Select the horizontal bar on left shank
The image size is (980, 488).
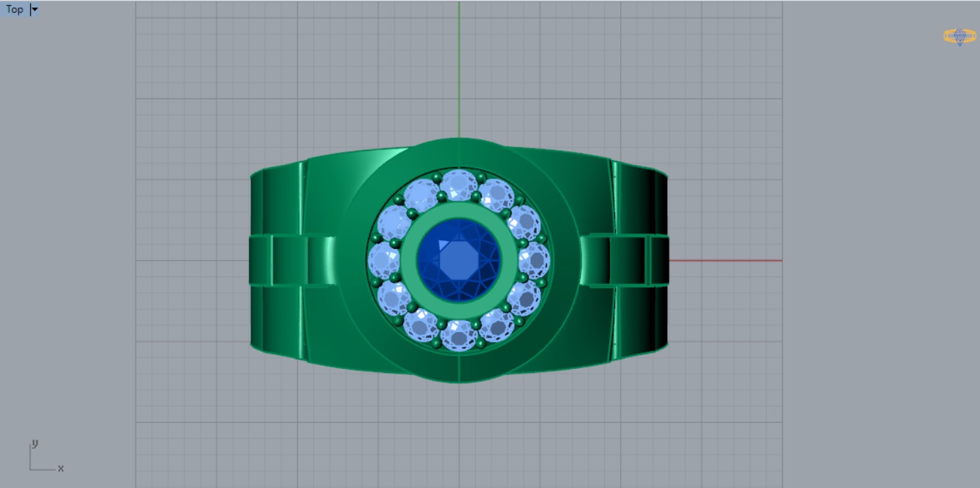click(293, 260)
